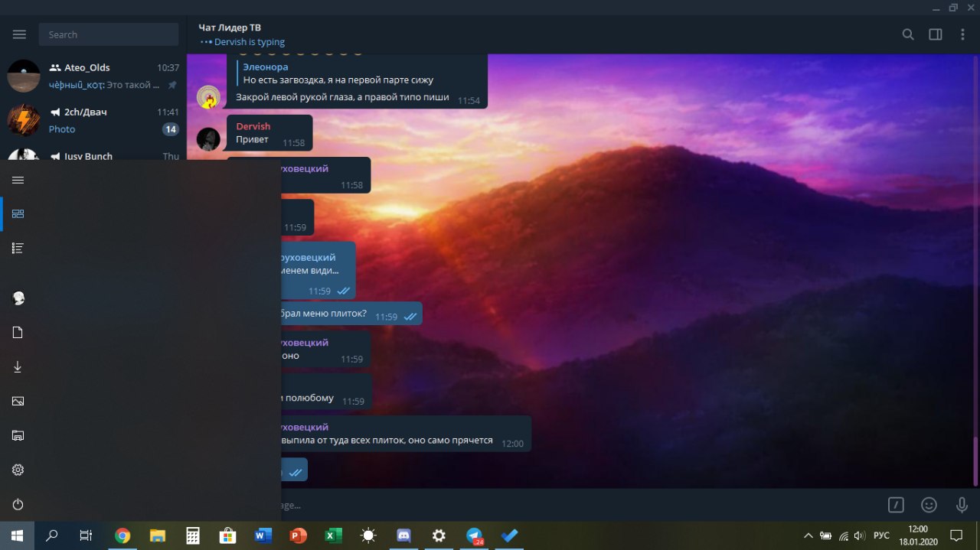Open the 2ch/Двач channel
This screenshot has height=550, width=980.
pos(93,120)
